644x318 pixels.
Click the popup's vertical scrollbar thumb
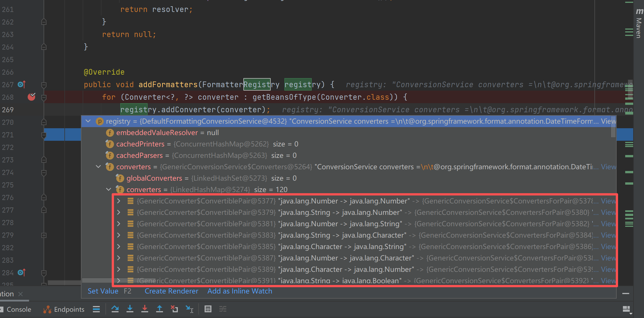613,127
